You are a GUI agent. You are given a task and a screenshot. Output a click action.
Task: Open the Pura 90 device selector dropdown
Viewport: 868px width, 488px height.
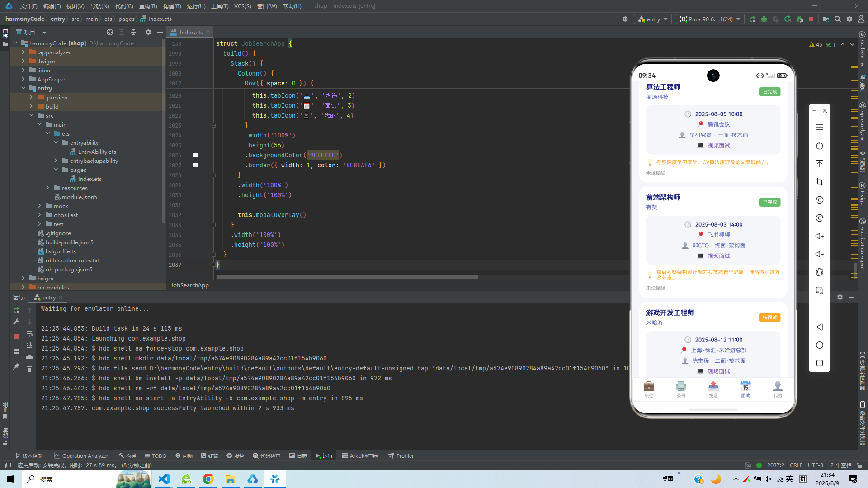click(710, 19)
